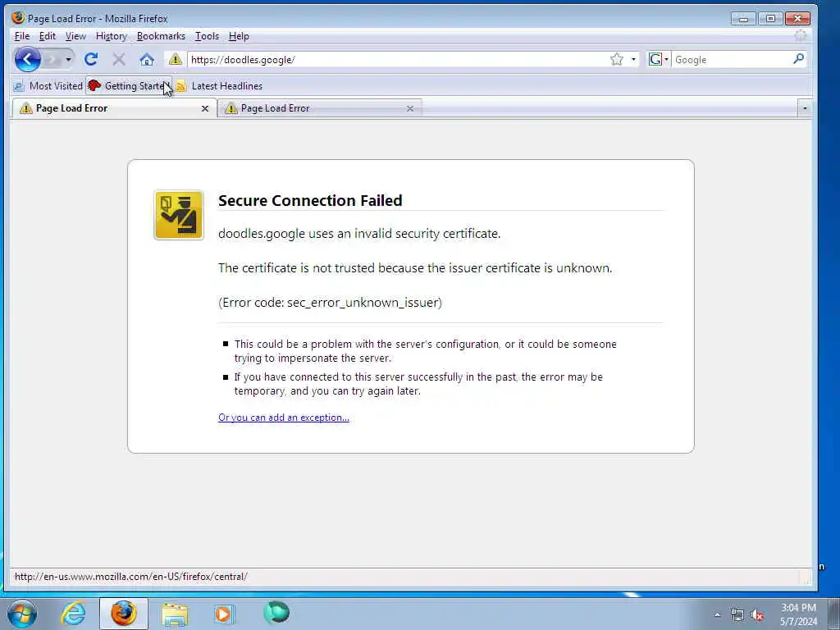Click the Google search box
The height and width of the screenshot is (630, 840).
(x=731, y=59)
